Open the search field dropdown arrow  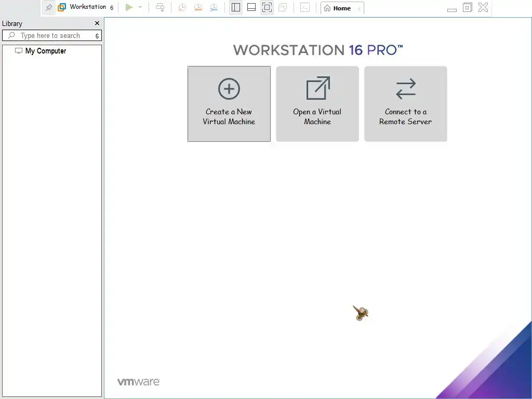point(97,36)
